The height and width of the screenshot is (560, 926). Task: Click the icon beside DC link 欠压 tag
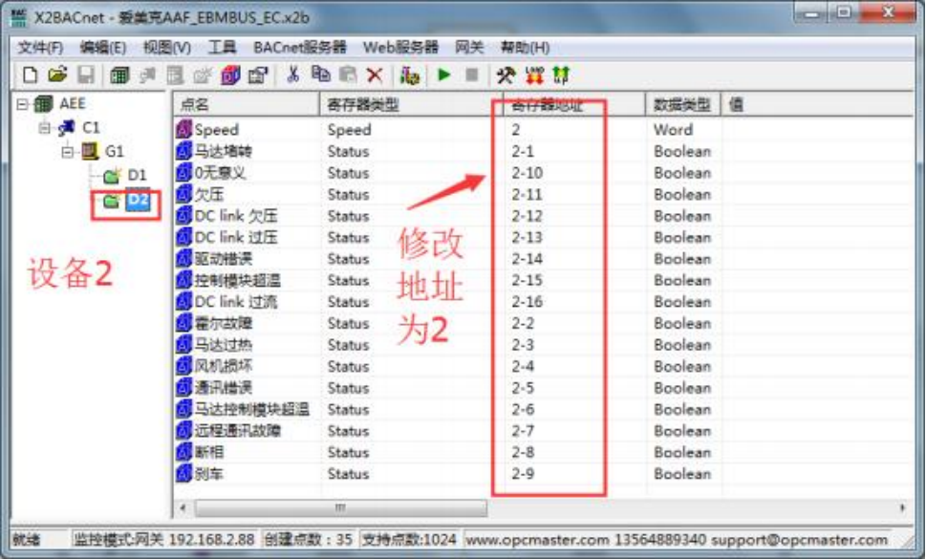(184, 216)
